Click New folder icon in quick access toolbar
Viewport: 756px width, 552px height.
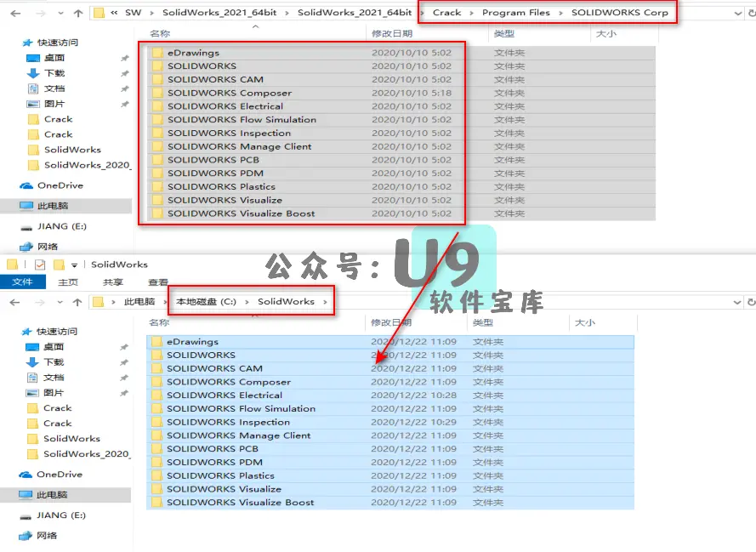pos(59,265)
